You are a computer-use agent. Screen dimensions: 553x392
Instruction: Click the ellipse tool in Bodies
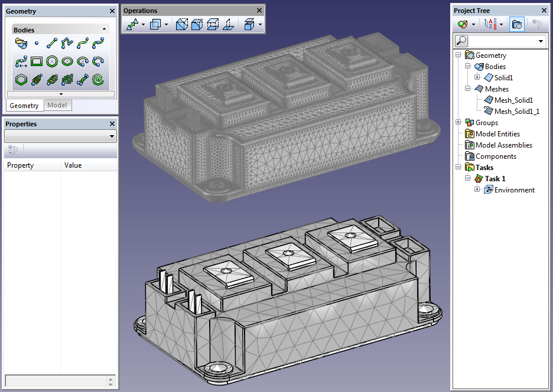pos(67,61)
